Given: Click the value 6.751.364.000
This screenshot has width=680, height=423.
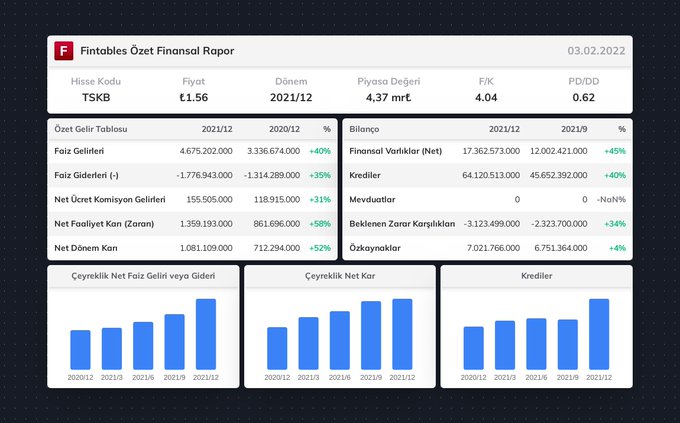Looking at the screenshot, I should tap(561, 248).
